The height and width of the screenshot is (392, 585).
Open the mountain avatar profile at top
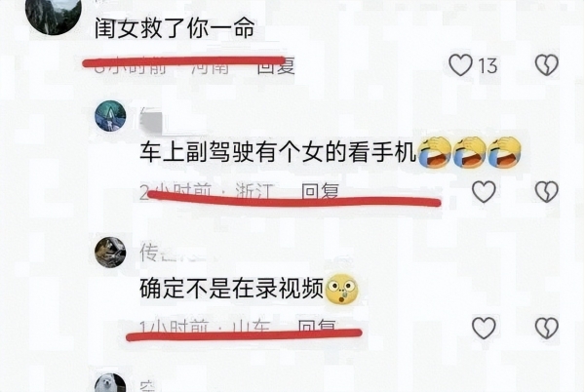(54, 15)
